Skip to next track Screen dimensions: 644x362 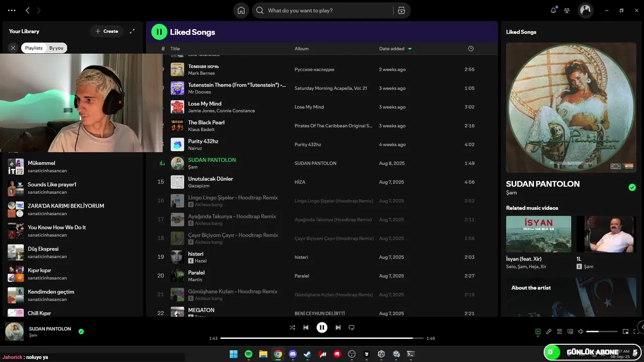point(338,327)
